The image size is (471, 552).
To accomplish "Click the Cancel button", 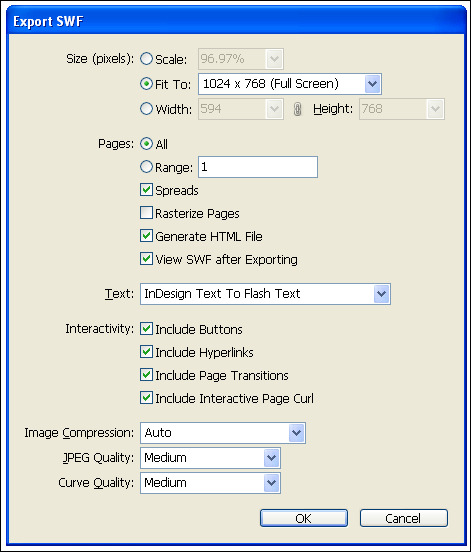I will [404, 518].
